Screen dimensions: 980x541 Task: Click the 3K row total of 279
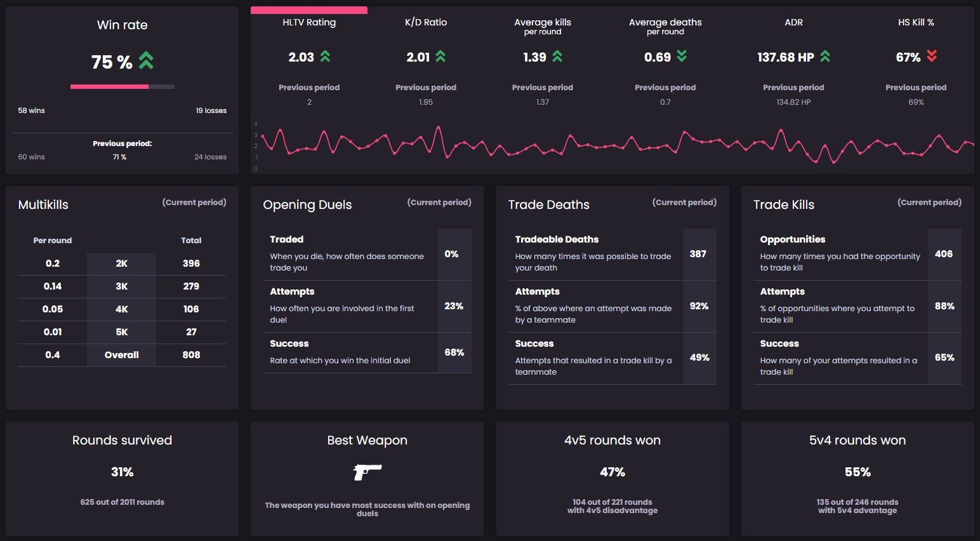coord(191,286)
